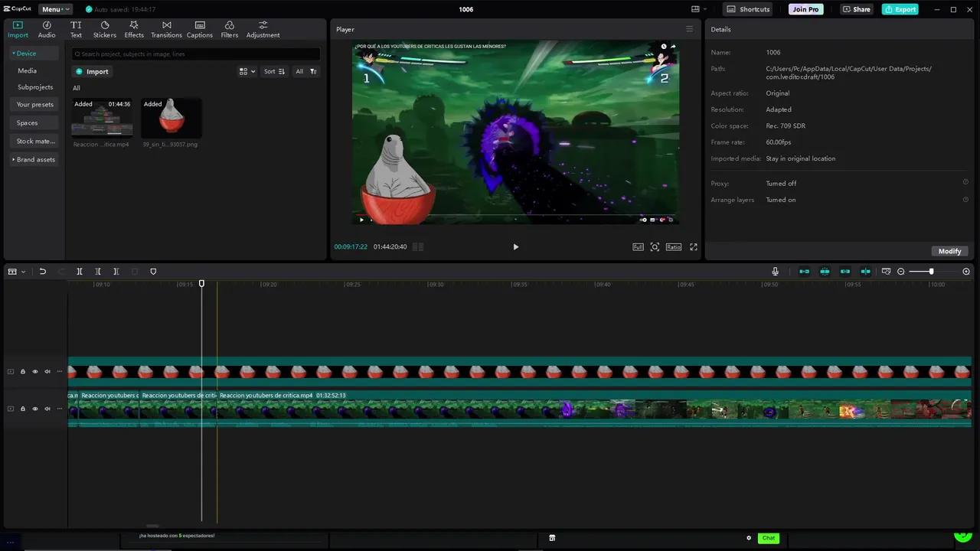Screen dimensions: 980x551
Task: Toggle preview axis
Action: (x=865, y=272)
